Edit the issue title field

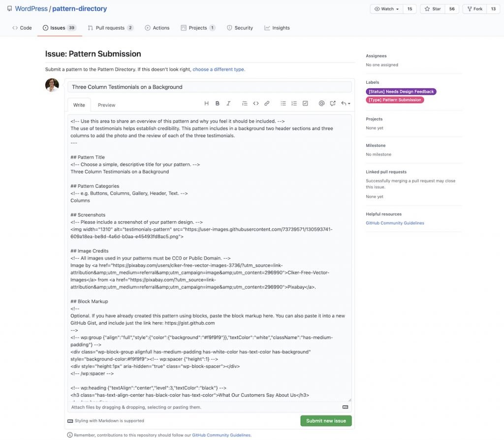point(210,87)
